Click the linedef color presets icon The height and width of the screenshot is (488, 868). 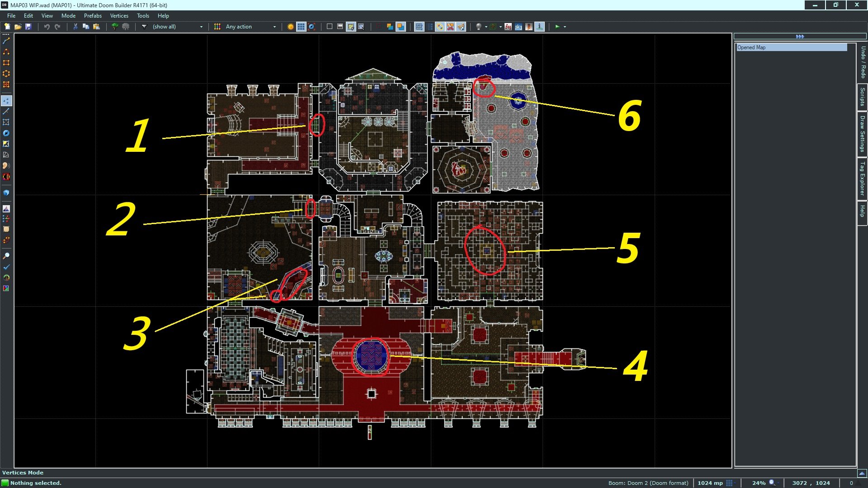217,27
